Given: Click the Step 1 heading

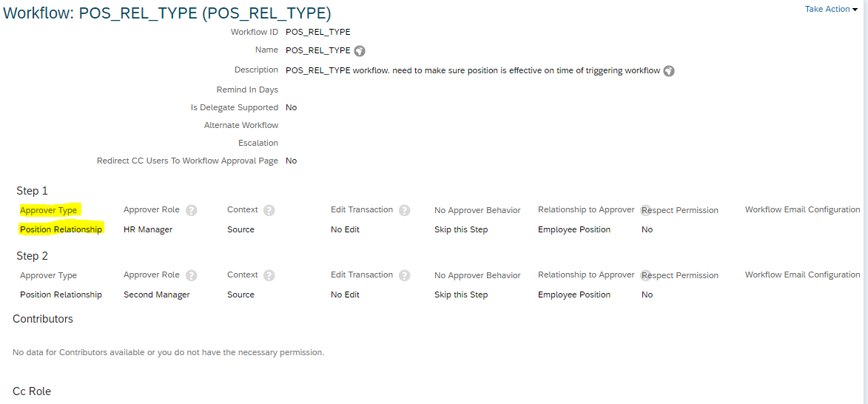Looking at the screenshot, I should click(x=32, y=191).
